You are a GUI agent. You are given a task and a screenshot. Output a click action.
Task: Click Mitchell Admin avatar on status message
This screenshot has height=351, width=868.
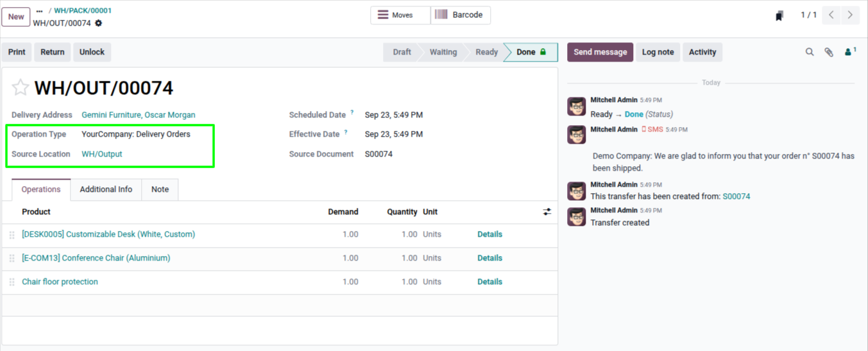577,106
